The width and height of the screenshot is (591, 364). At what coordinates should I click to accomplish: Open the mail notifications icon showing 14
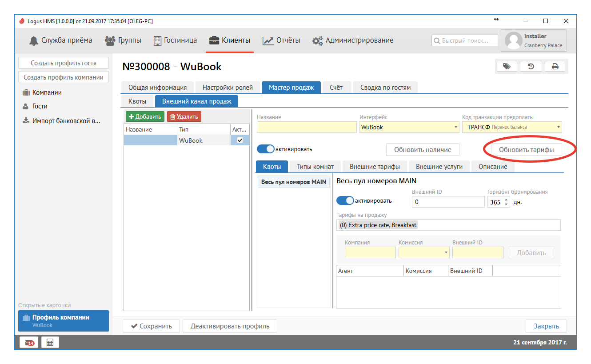(29, 342)
